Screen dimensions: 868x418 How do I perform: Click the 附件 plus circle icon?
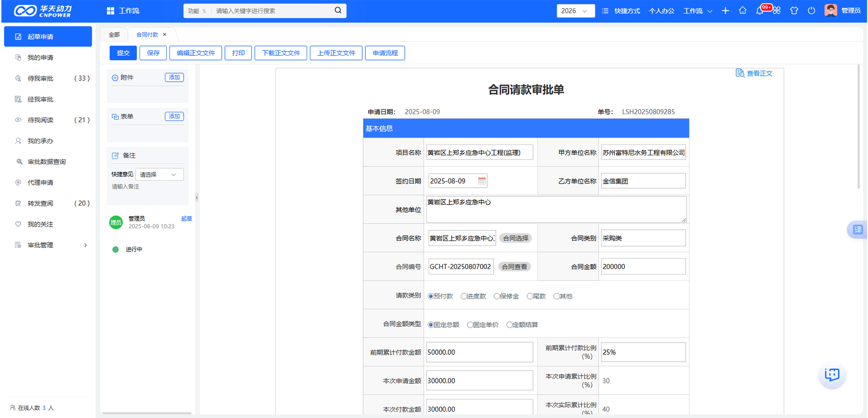[115, 78]
